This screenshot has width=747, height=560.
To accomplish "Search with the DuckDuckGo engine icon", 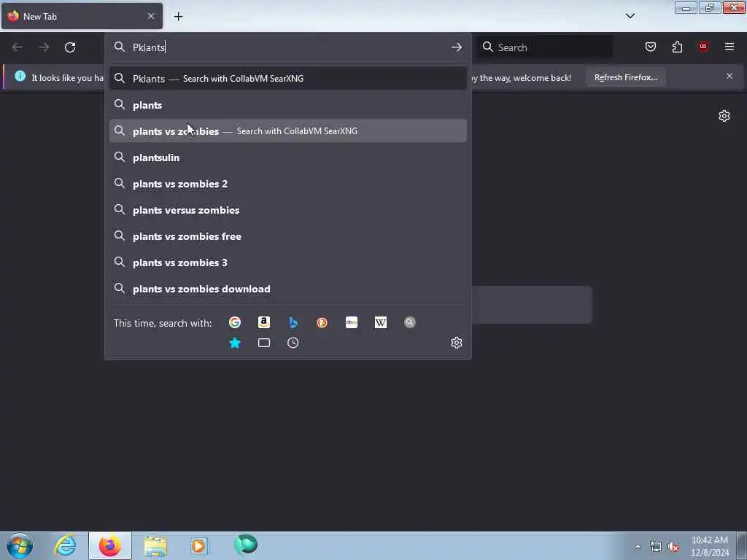I will (322, 322).
